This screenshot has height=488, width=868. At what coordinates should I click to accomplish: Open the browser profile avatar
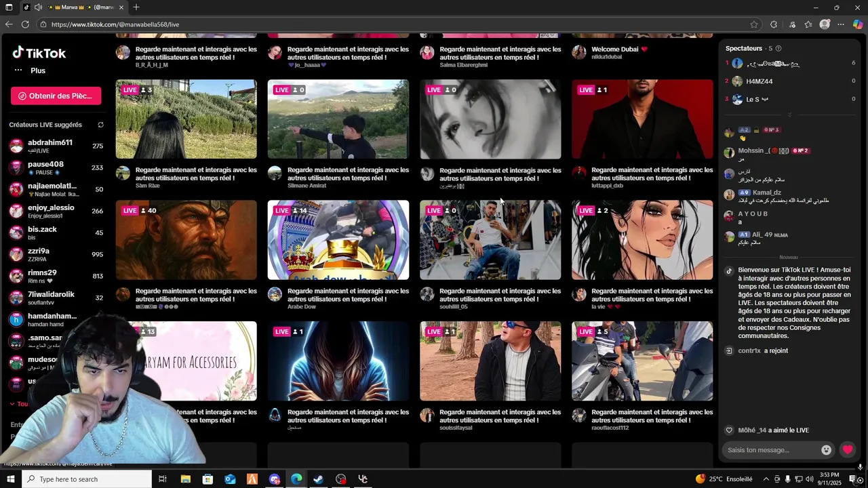click(x=825, y=24)
